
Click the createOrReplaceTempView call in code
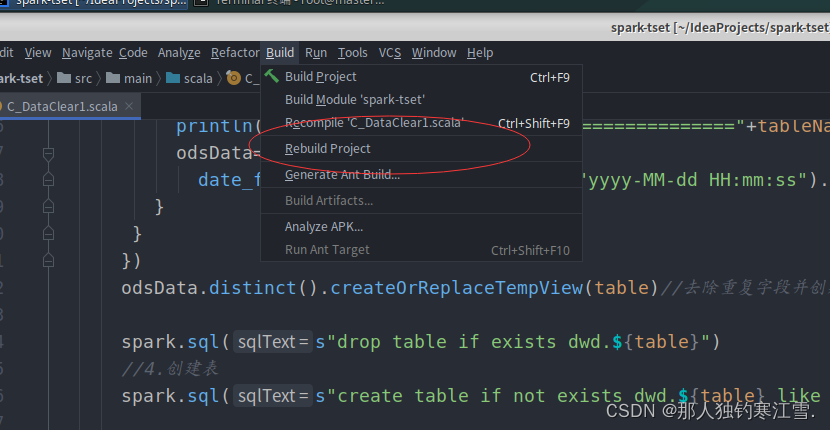[x=456, y=288]
